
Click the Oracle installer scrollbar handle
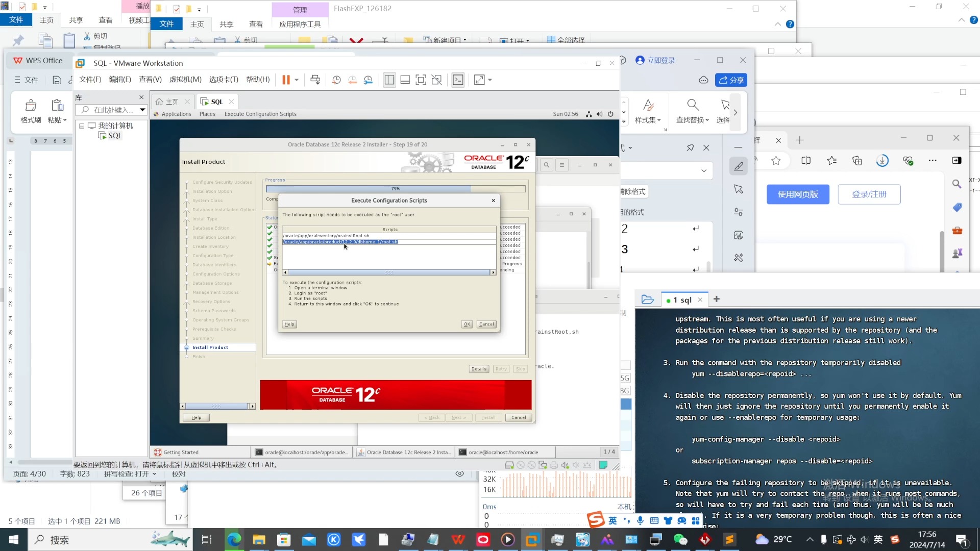point(390,272)
